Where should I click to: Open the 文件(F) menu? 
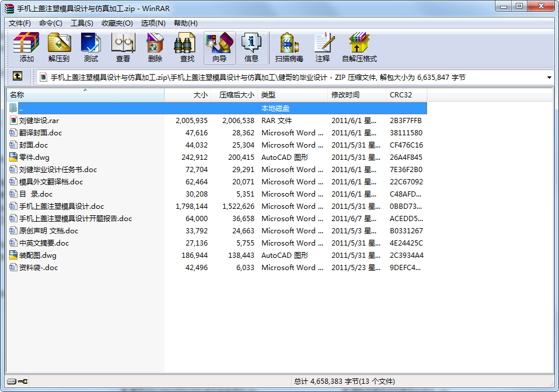[20, 23]
